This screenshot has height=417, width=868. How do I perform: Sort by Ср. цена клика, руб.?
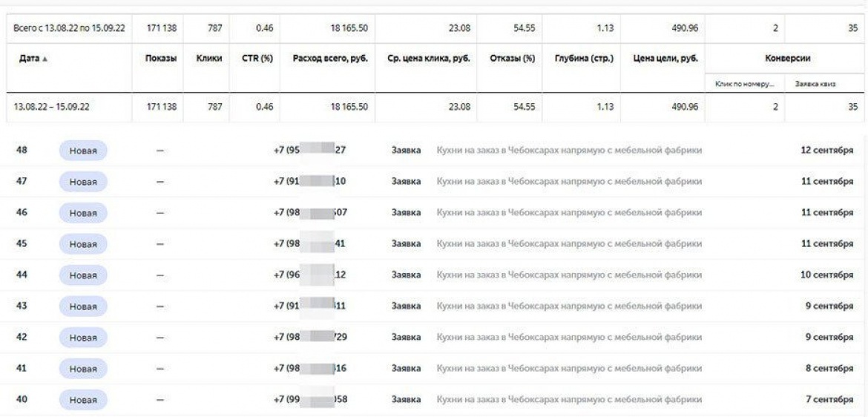(x=426, y=59)
